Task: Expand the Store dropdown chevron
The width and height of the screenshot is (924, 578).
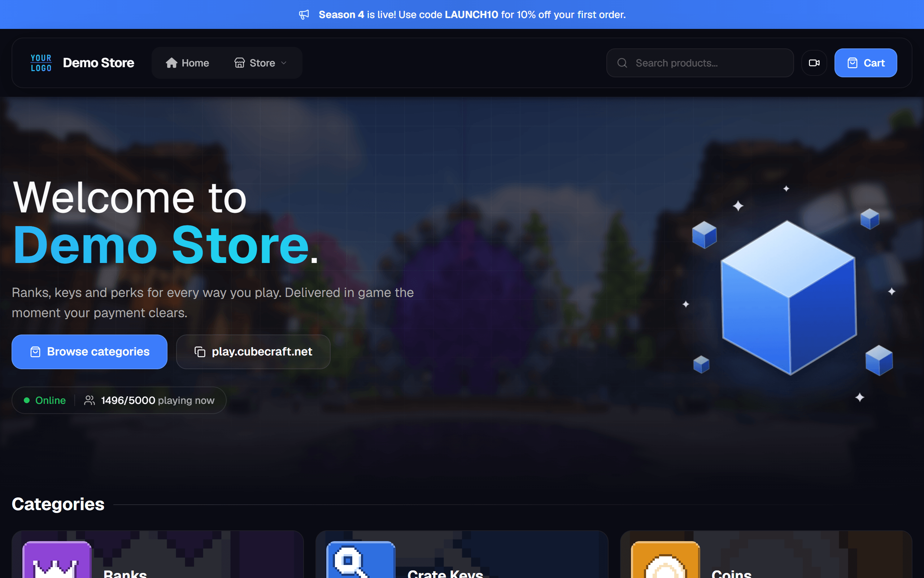Action: [284, 63]
